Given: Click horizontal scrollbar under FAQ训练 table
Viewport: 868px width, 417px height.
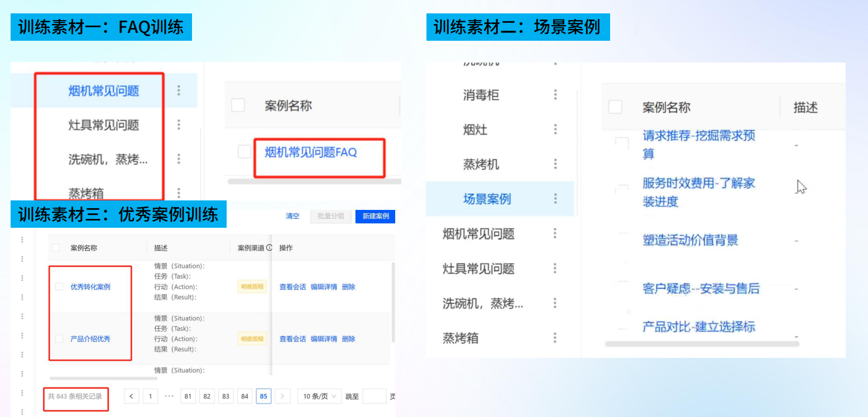Looking at the screenshot, I should pyautogui.click(x=314, y=181).
